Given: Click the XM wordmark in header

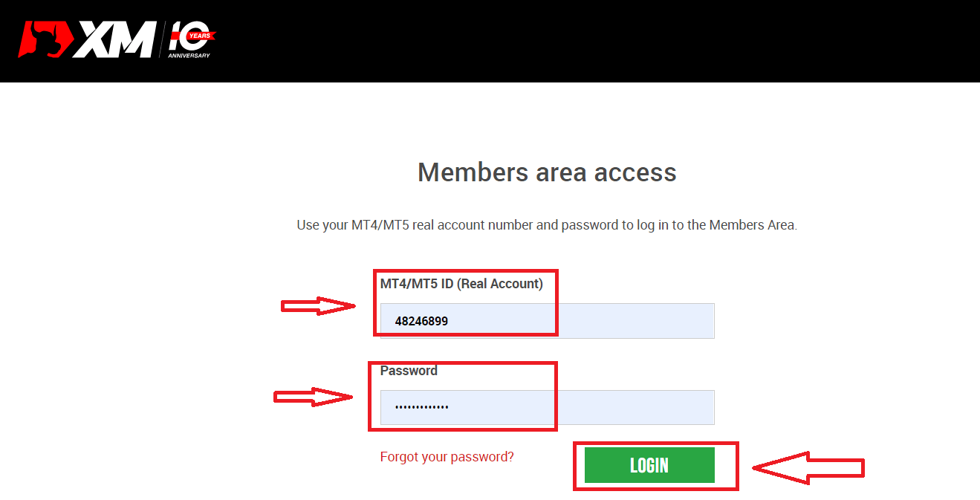Looking at the screenshot, I should 114,40.
